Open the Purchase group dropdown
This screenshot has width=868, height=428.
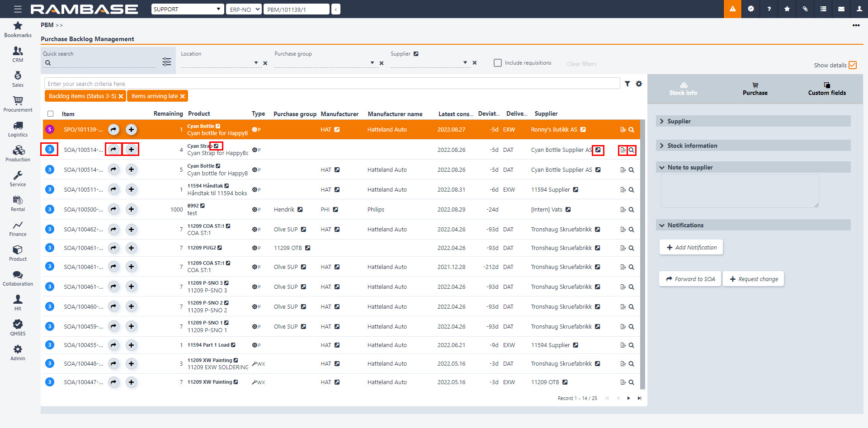pyautogui.click(x=372, y=63)
